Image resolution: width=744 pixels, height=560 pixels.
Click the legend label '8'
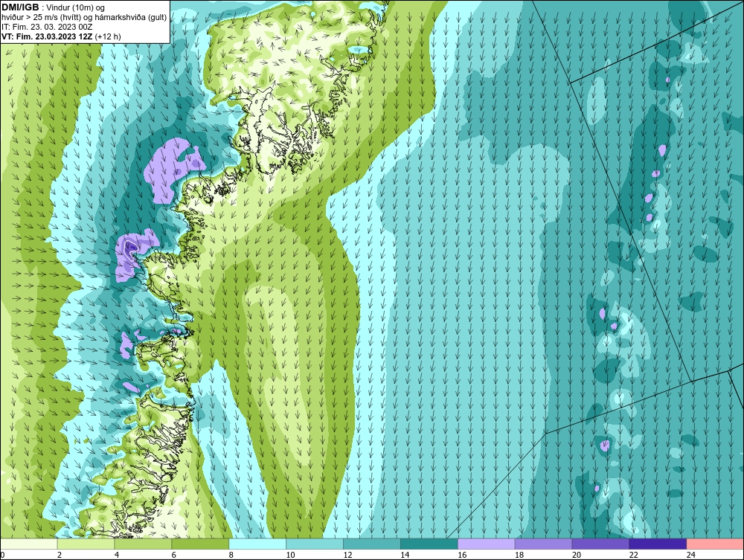pyautogui.click(x=231, y=555)
